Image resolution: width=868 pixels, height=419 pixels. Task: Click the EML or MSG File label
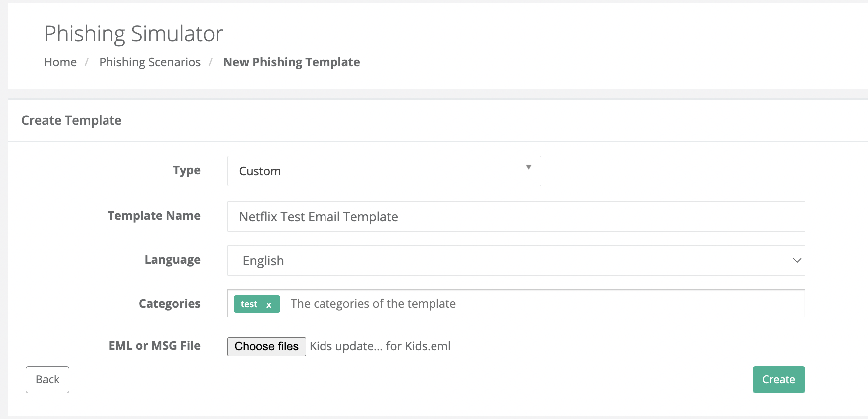(x=154, y=346)
